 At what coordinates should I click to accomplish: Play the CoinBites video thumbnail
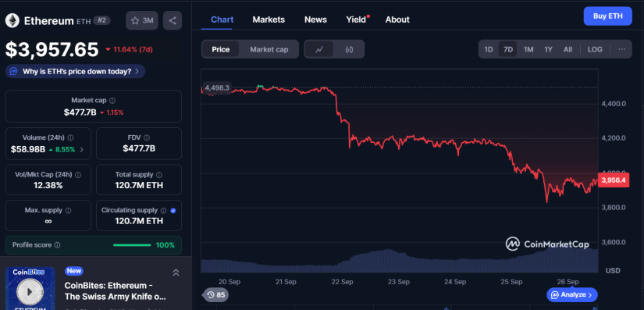pos(30,291)
